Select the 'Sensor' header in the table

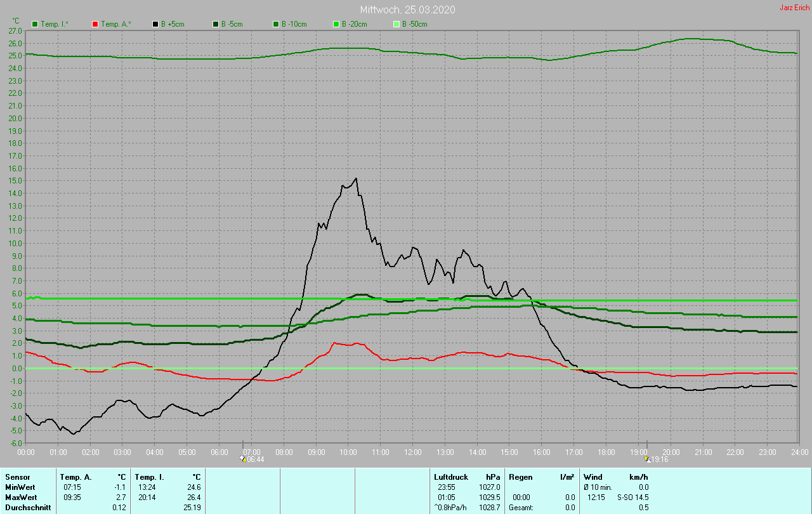17,477
